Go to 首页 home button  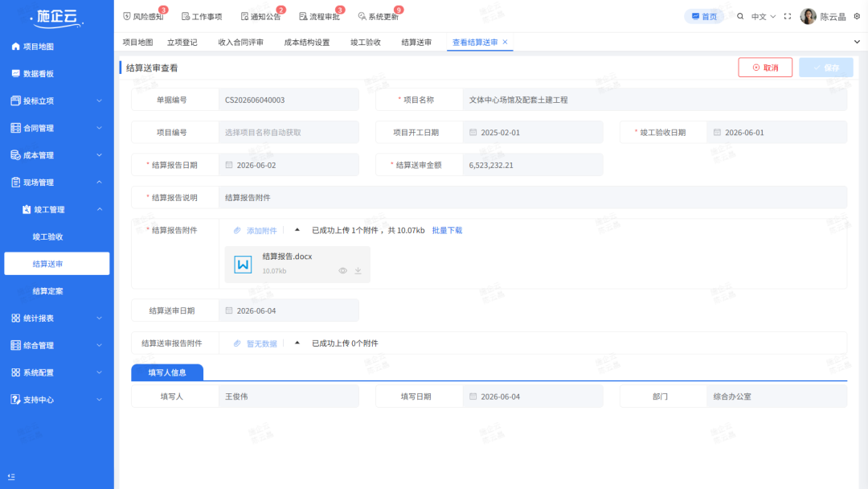(x=704, y=17)
